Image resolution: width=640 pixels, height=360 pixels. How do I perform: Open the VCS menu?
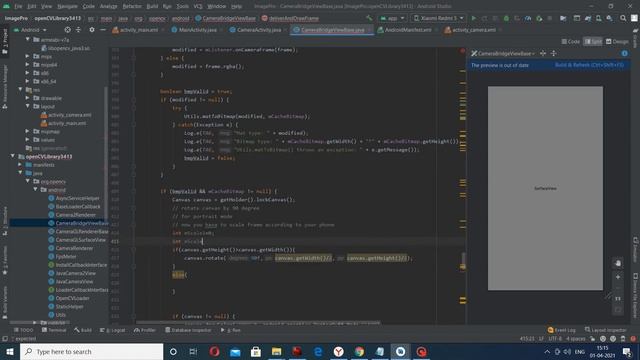[198, 6]
